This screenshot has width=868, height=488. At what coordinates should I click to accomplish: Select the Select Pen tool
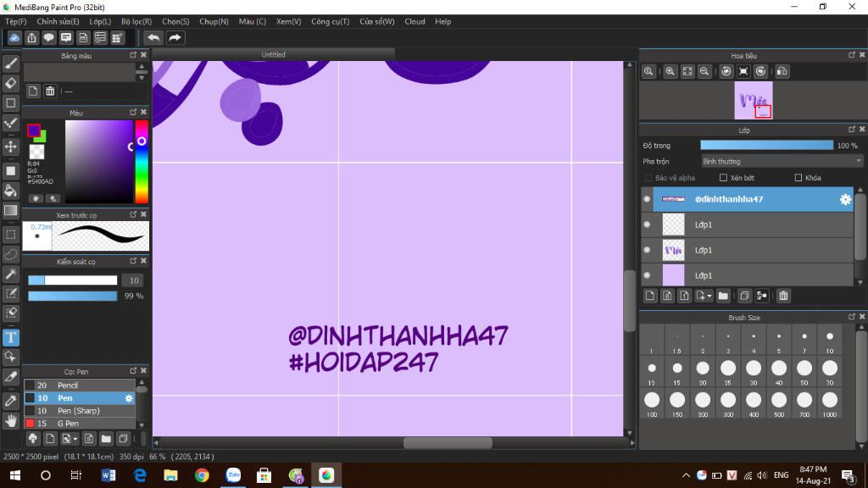10,293
